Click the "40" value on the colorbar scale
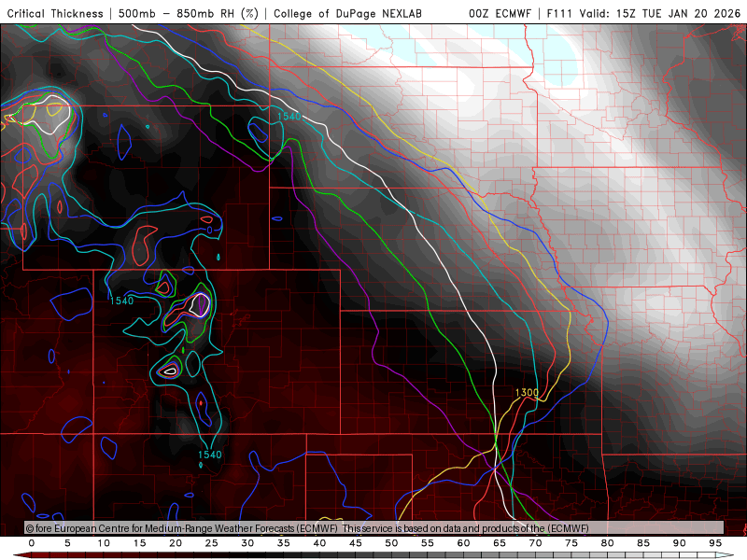The width and height of the screenshot is (747, 560). (319, 543)
